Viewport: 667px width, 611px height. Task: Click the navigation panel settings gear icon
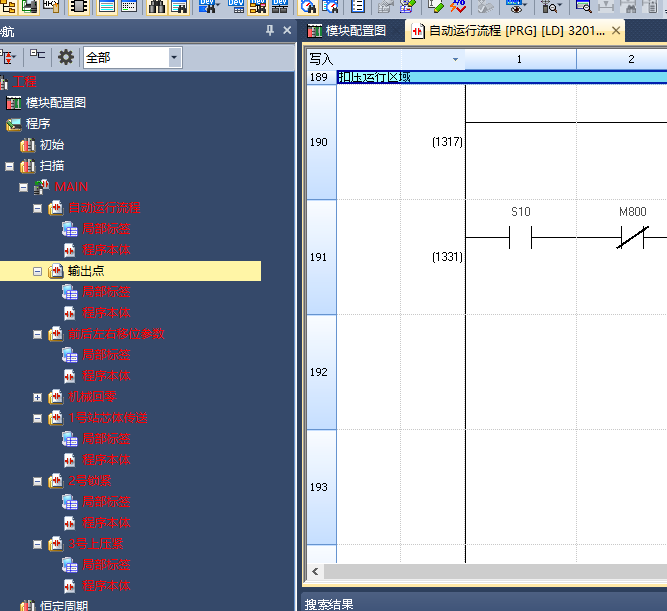pos(66,57)
